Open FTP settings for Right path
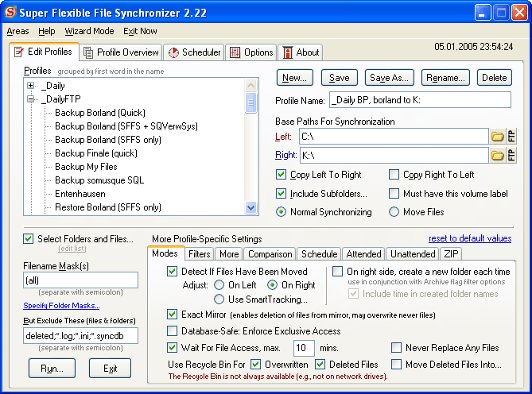532x394 pixels. tap(511, 156)
